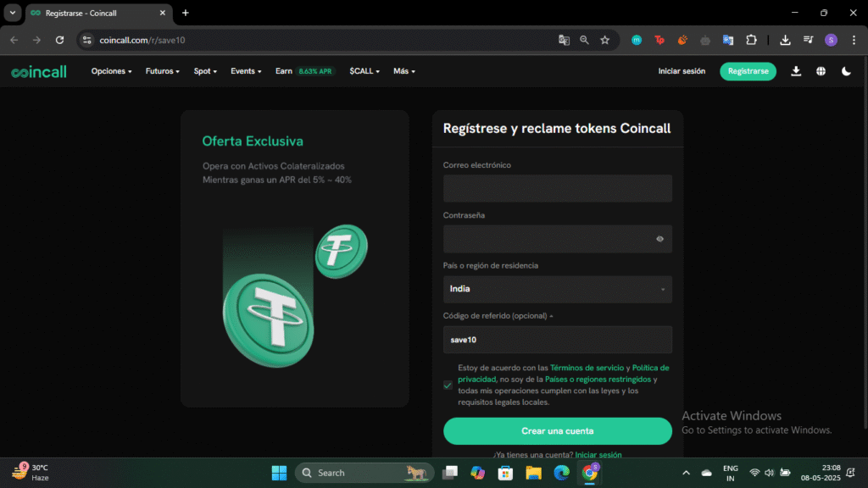Screen dimensions: 868x488
Task: Open Microsoft Edge from the taskbar
Action: click(x=561, y=473)
